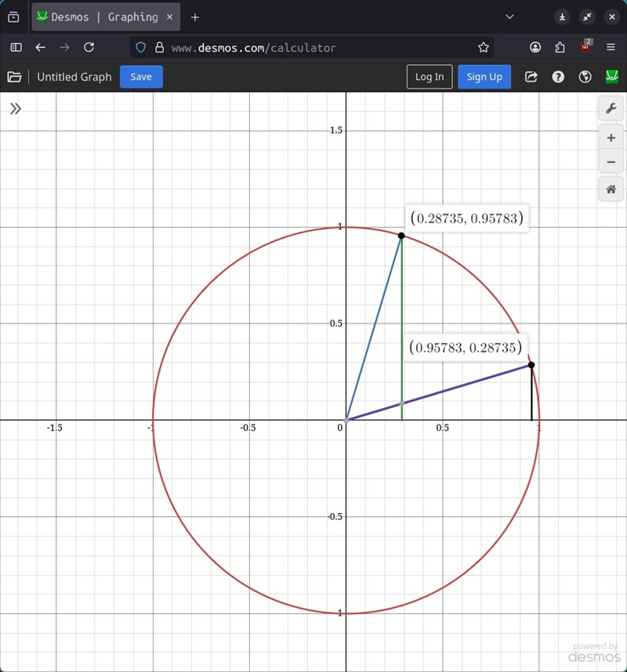Open the Firefox hamburger menu

[611, 47]
